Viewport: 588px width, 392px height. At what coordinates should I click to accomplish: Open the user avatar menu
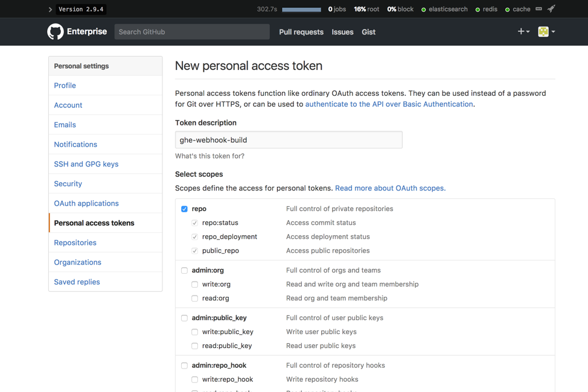tap(546, 32)
